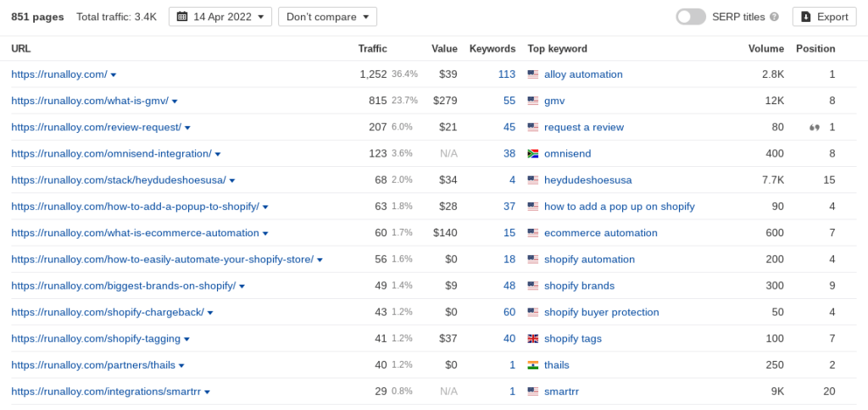This screenshot has width=868, height=410.
Task: Click the download icon in Export button
Action: 807,17
